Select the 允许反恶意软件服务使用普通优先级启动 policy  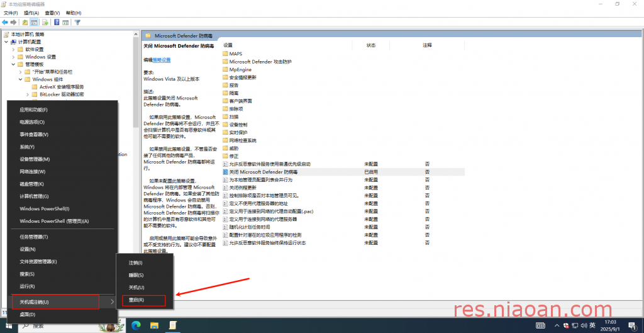tap(343, 164)
